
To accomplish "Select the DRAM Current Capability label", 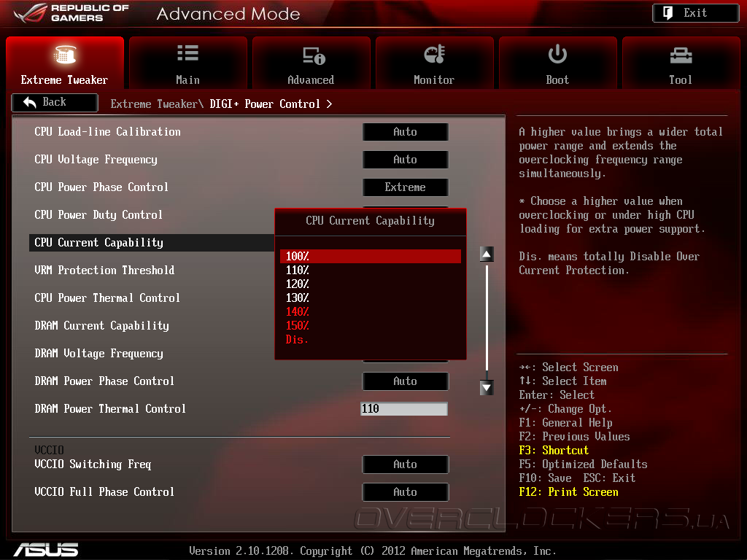I will [x=102, y=326].
